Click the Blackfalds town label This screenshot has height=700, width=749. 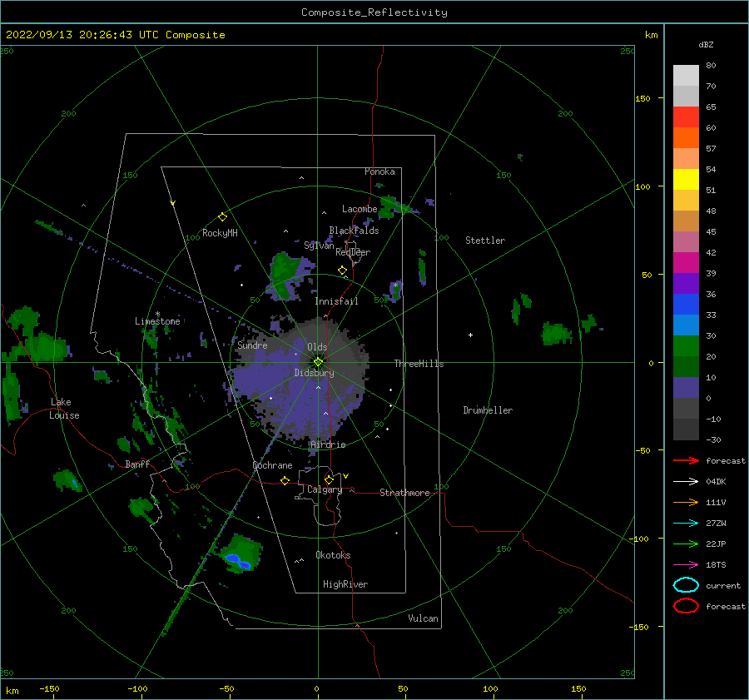(x=354, y=231)
